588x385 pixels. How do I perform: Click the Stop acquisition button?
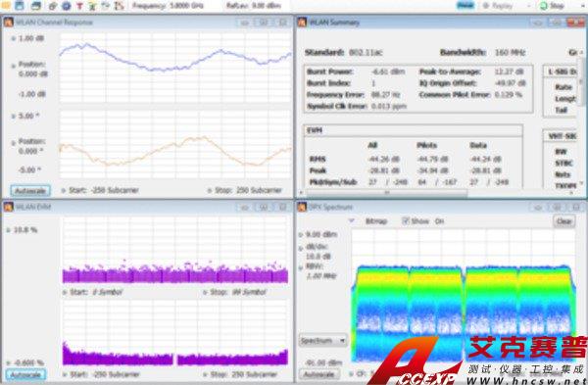pos(552,6)
